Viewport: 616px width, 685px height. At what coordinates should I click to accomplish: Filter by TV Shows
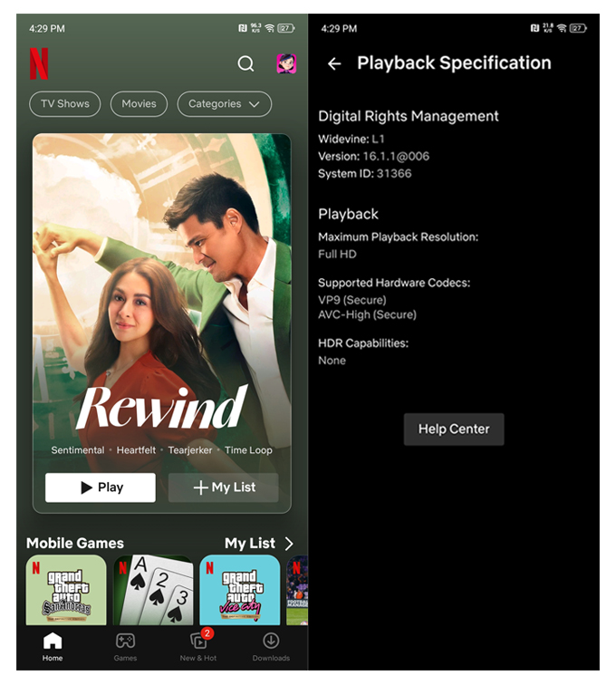65,104
